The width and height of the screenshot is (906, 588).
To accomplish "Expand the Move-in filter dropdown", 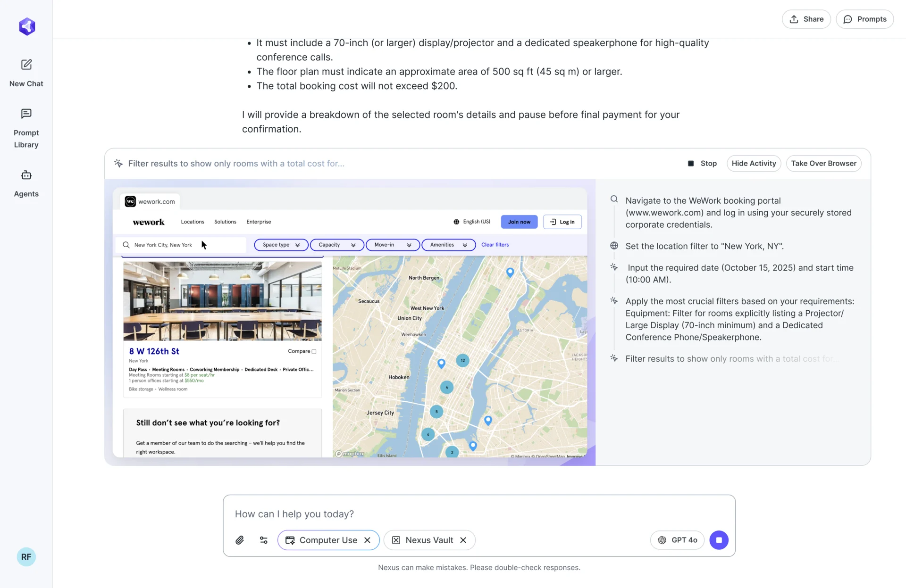I will point(393,245).
